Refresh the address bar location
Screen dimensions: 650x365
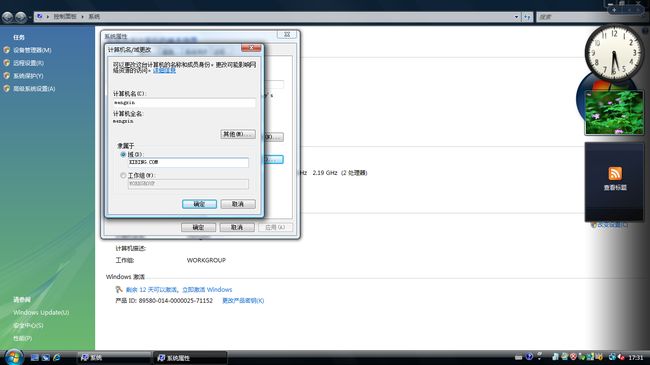point(527,17)
